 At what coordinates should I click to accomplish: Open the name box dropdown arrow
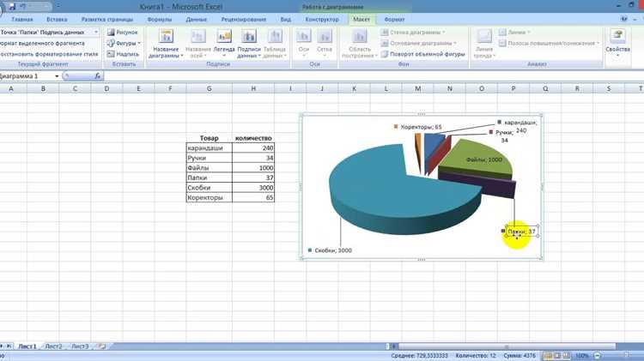click(x=57, y=76)
